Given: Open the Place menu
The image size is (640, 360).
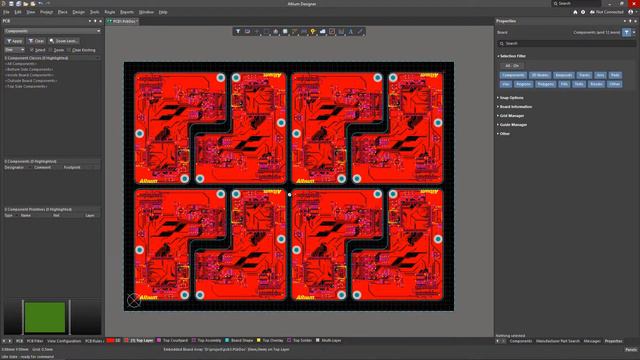Looking at the screenshot, I should tap(62, 12).
